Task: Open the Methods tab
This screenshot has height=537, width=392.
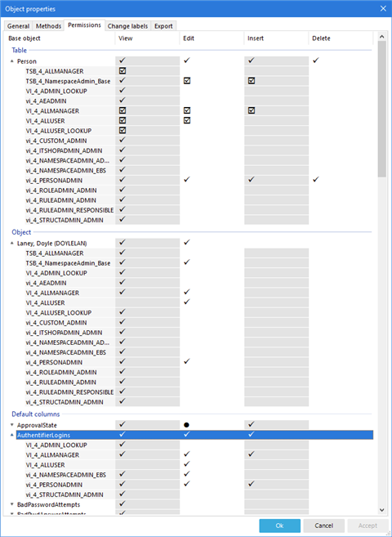Action: [48, 26]
